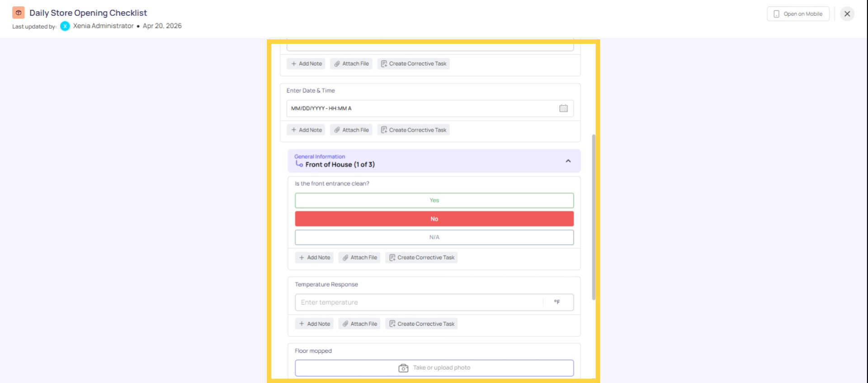Image resolution: width=868 pixels, height=383 pixels.
Task: Add Note for Enter Date & Time
Action: point(306,130)
